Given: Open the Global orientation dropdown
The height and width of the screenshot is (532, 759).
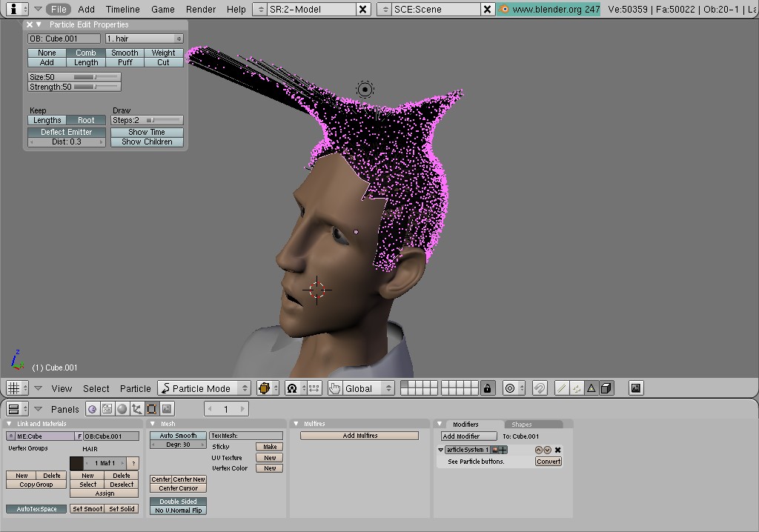Looking at the screenshot, I should [x=368, y=388].
